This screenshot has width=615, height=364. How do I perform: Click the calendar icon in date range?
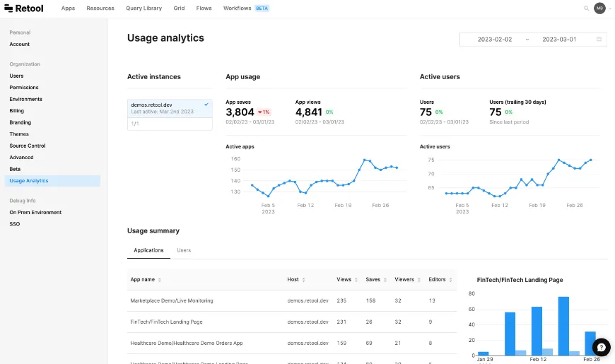(x=599, y=39)
